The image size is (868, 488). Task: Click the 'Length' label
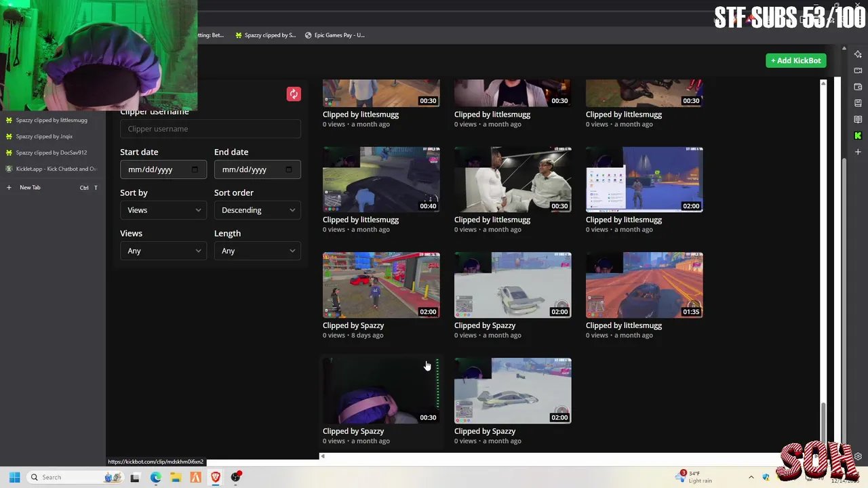227,233
